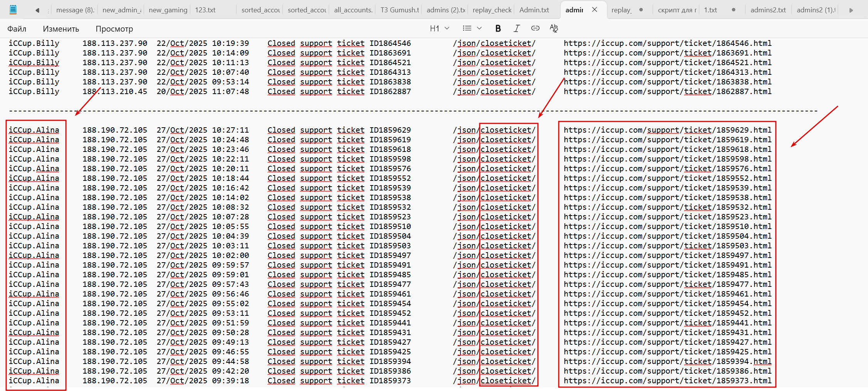Screen dimensions: 868x391
Task: Switch to the replay_check tab
Action: coord(492,10)
